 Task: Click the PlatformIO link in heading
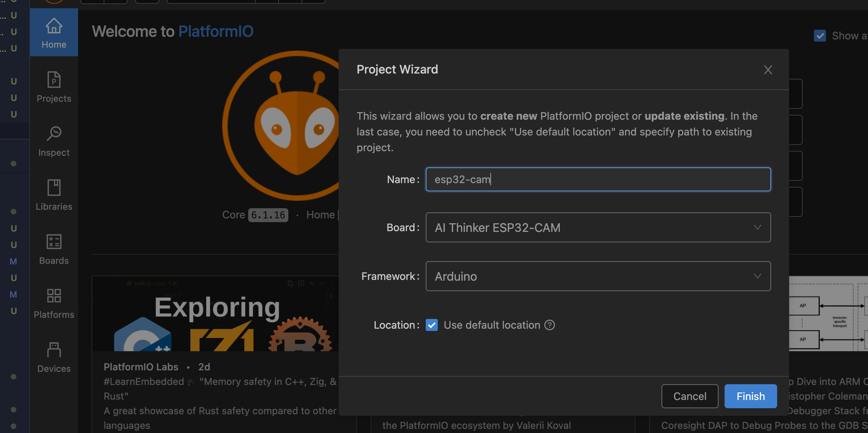pos(216,32)
